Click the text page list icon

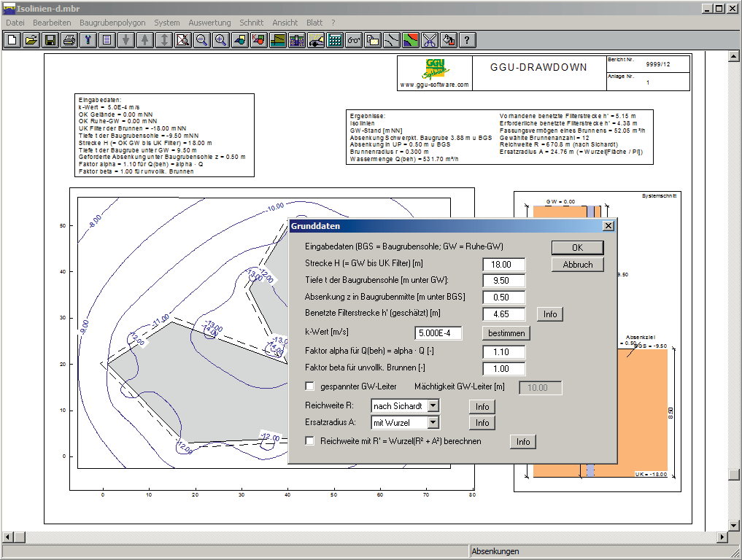(x=107, y=40)
